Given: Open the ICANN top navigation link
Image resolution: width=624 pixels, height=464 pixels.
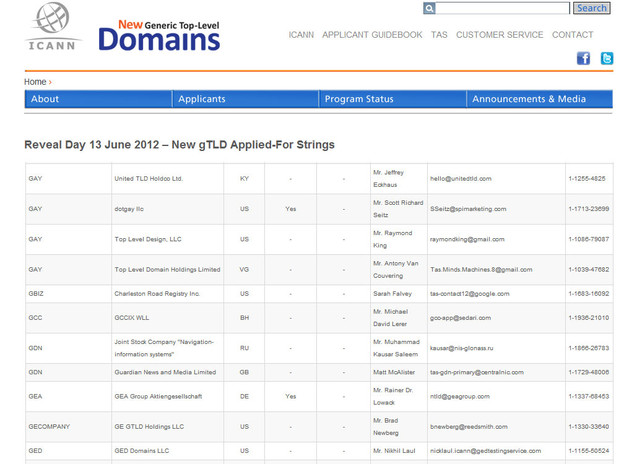Looking at the screenshot, I should pyautogui.click(x=301, y=35).
